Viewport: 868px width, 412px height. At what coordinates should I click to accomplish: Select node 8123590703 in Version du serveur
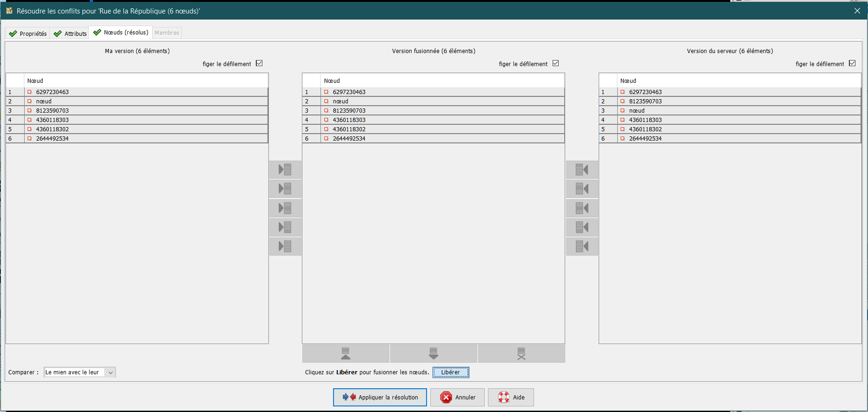[x=730, y=101]
